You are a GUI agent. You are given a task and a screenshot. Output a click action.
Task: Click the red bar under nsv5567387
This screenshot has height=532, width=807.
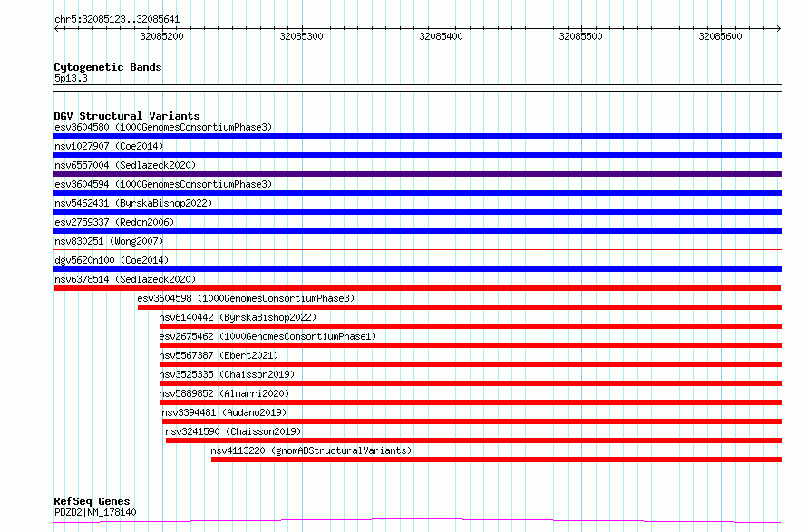pyautogui.click(x=471, y=364)
